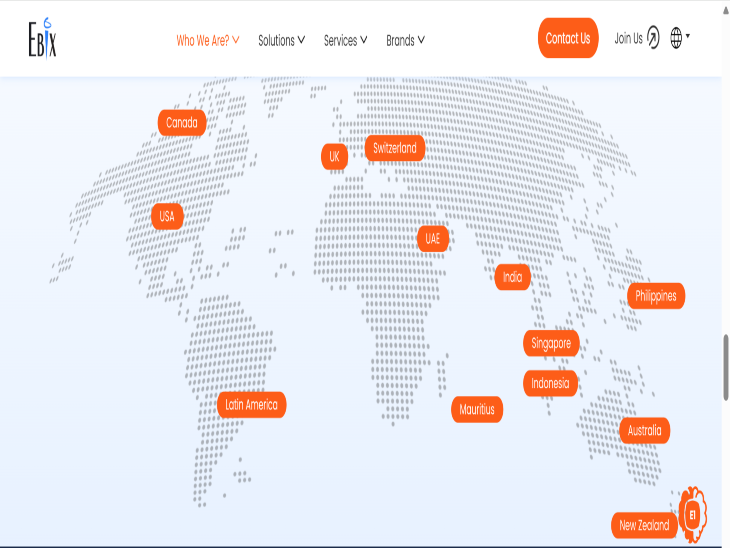Open the orange chatbot widget icon
This screenshot has height=548, width=730.
[x=693, y=515]
